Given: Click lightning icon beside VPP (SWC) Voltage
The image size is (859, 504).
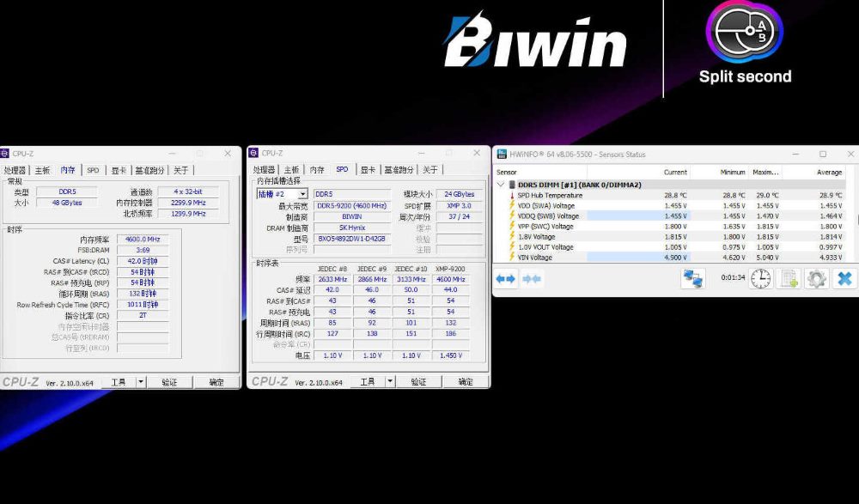Looking at the screenshot, I should point(512,227).
